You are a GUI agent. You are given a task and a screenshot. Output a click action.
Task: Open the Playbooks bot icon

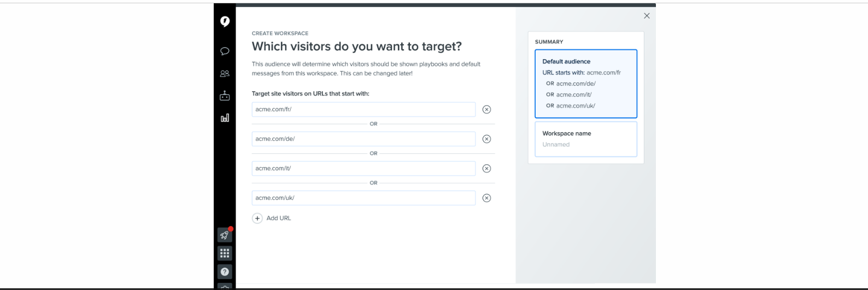coord(225,96)
